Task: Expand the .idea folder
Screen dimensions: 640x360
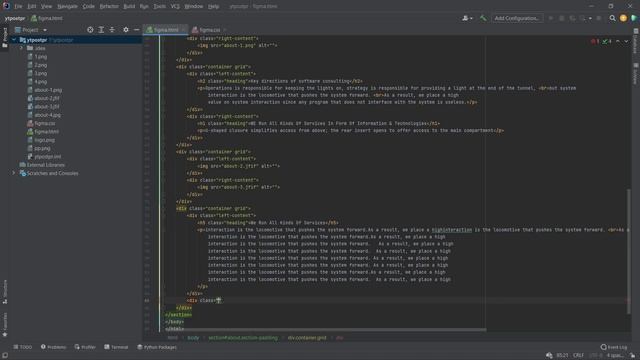Action: point(22,48)
